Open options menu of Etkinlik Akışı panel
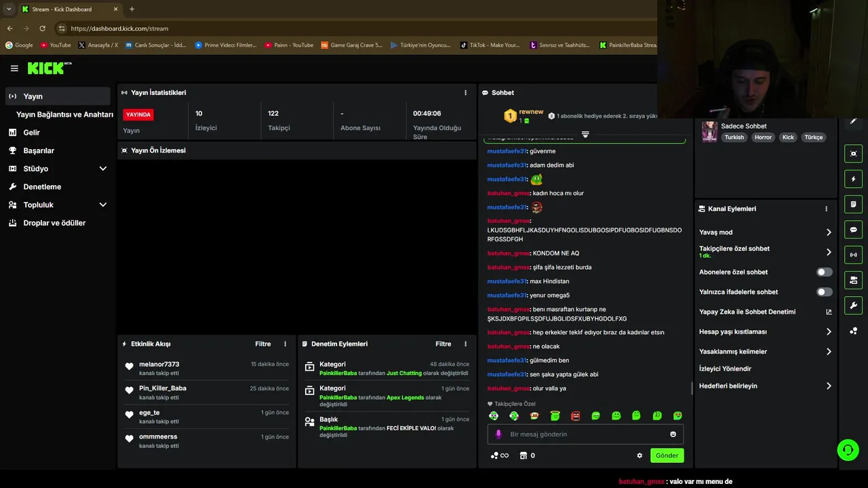Viewport: 868px width, 488px height. click(285, 344)
